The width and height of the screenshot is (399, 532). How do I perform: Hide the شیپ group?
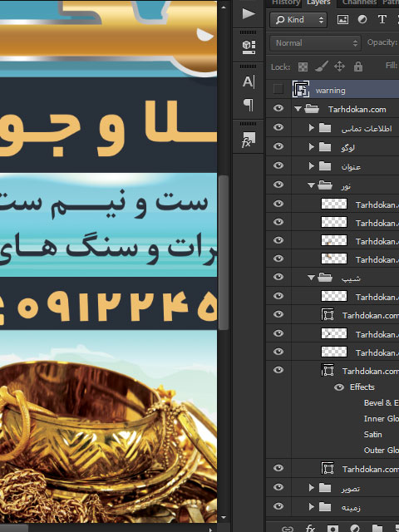278,277
